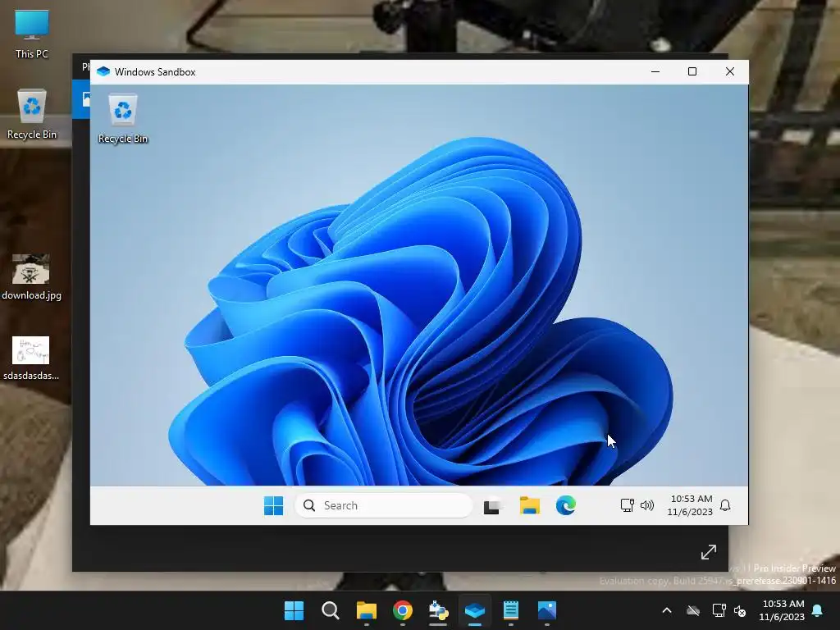Open Photos app on host taskbar
The image size is (840, 630).
(x=547, y=610)
